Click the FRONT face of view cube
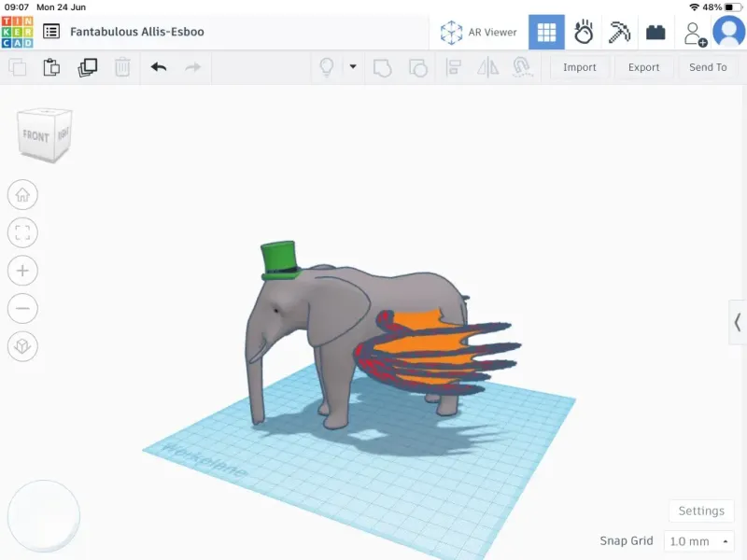This screenshot has height=560, width=747. click(x=36, y=136)
